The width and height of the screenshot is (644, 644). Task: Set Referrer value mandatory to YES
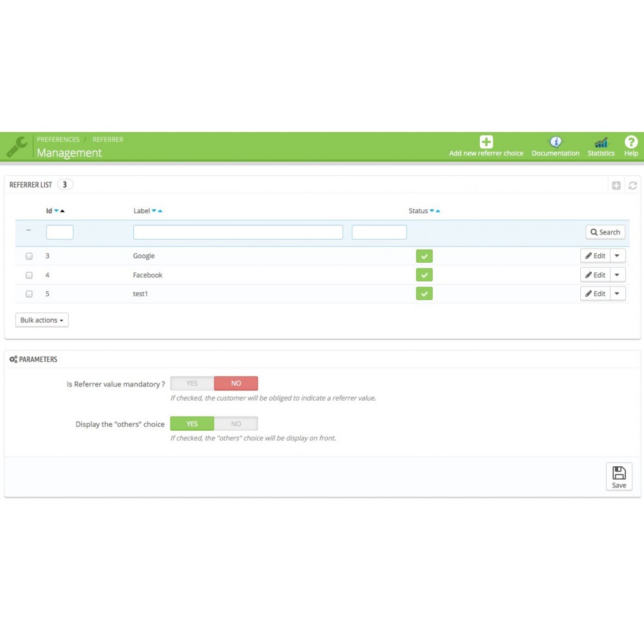(x=192, y=383)
